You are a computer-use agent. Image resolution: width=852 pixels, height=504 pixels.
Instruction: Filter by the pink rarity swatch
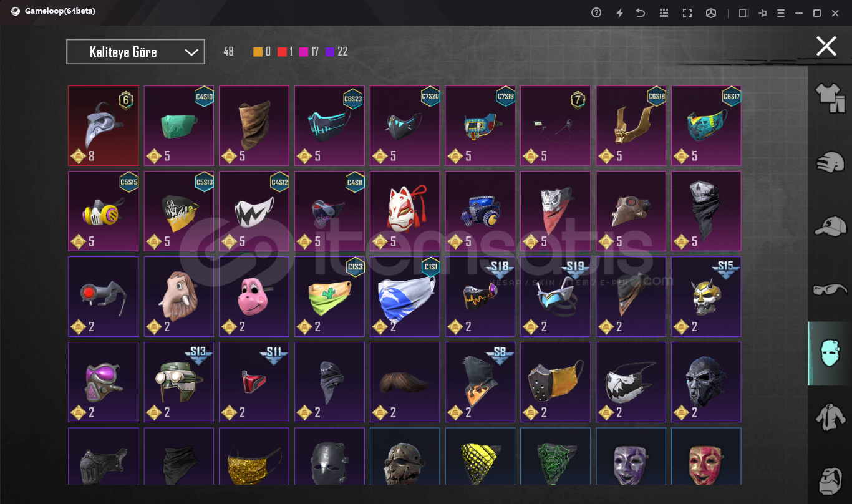304,52
